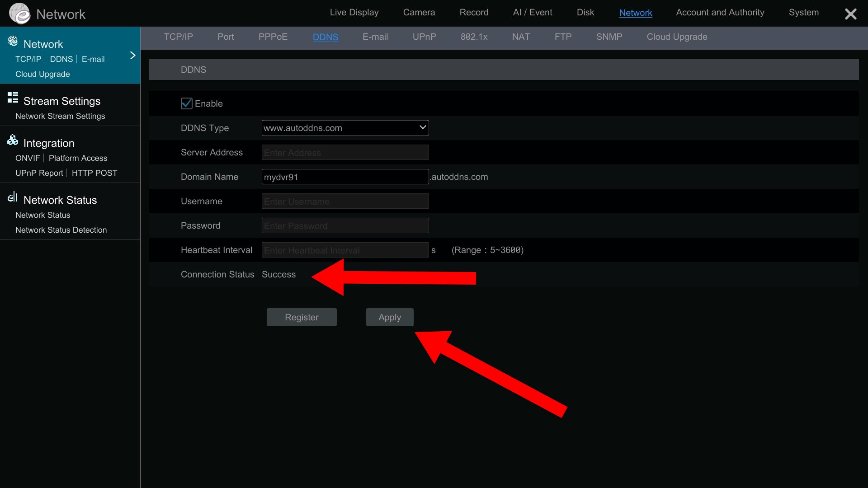The image size is (868, 488).
Task: Go to Cloud Upgrade tab
Action: 677,37
